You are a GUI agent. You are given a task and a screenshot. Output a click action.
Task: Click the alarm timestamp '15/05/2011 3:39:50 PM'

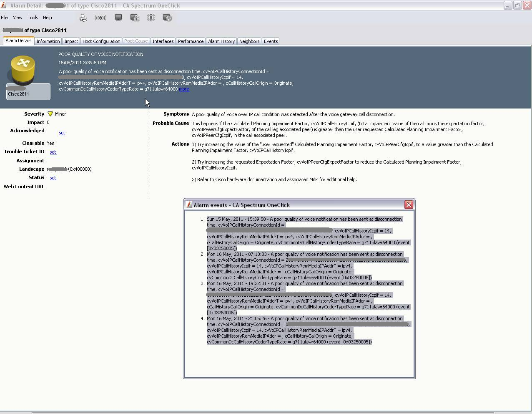pos(82,63)
